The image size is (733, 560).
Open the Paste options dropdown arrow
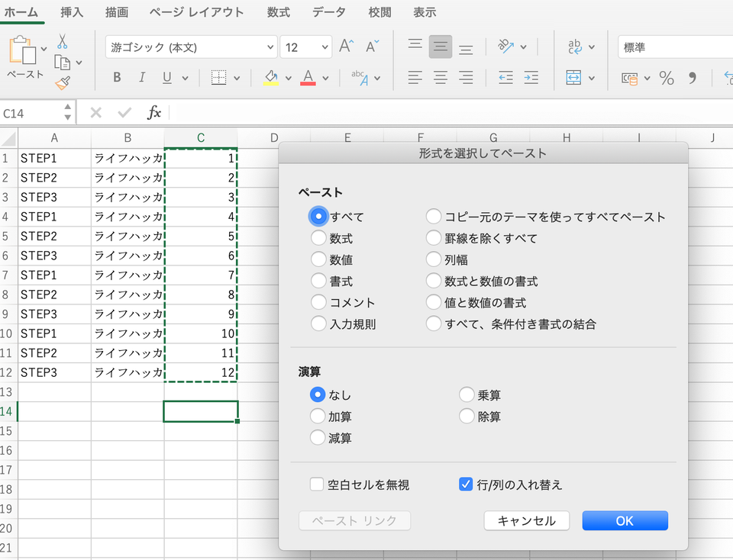tap(44, 49)
